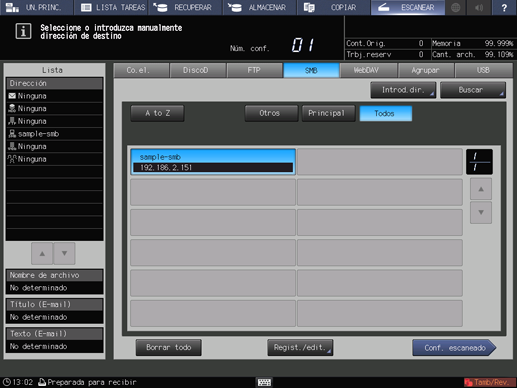Click the globe icon in top bar
517x388 pixels.
pyautogui.click(x=456, y=7)
